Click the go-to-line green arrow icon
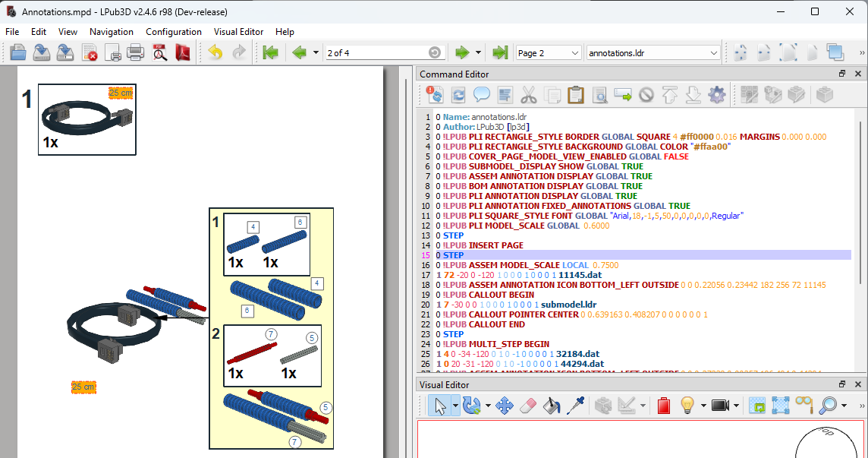The height and width of the screenshot is (458, 868). pos(623,95)
